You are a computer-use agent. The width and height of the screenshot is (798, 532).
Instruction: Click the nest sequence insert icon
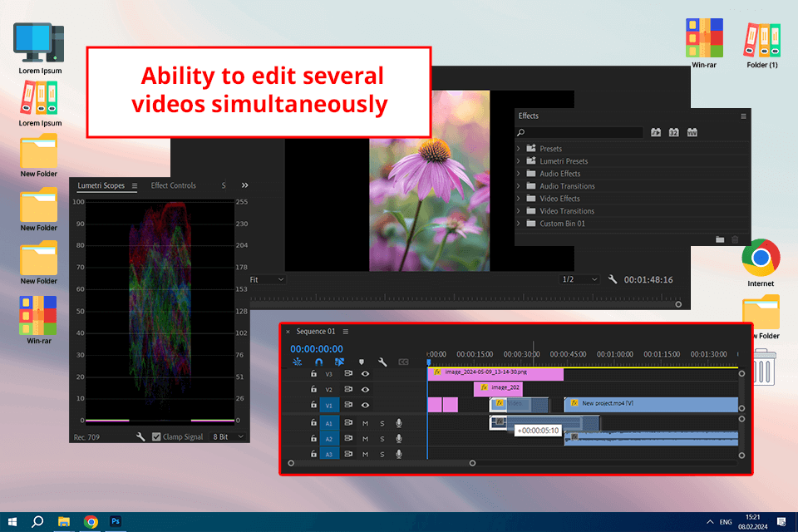[298, 362]
